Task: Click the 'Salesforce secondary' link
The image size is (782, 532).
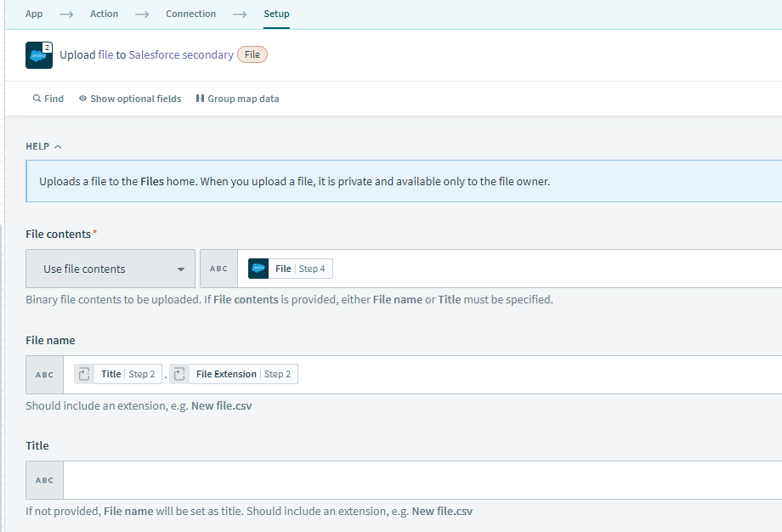Action: tap(181, 55)
